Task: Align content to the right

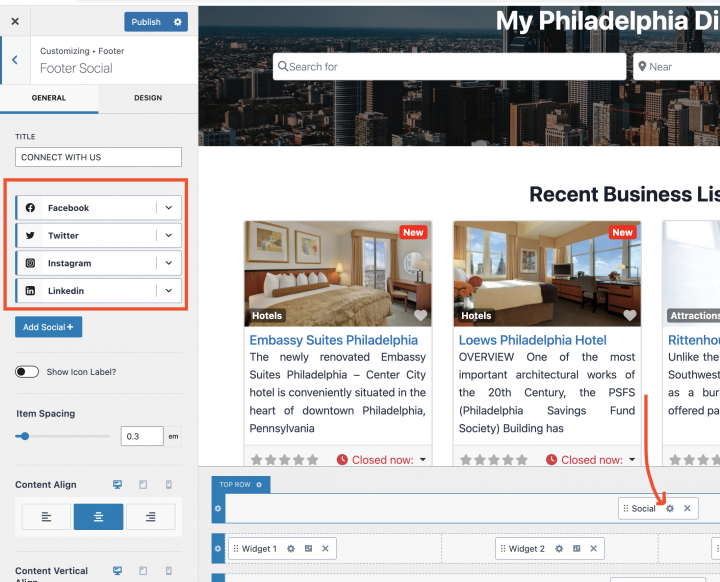Action: (x=150, y=516)
